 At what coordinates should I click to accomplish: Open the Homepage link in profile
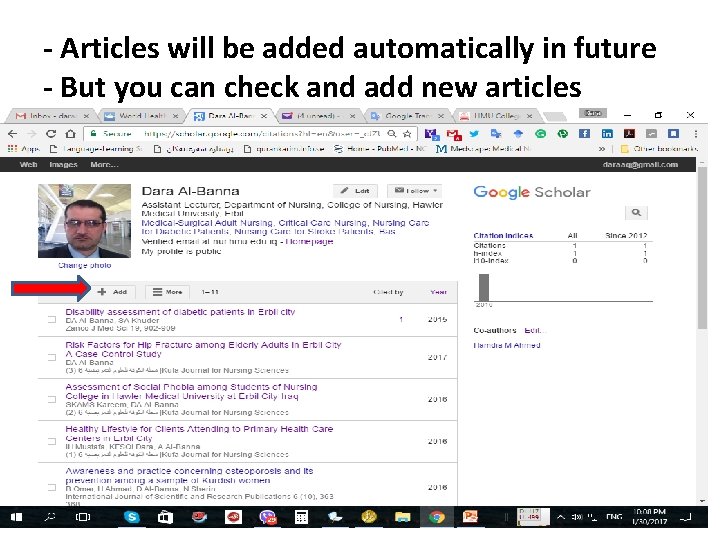pyautogui.click(x=309, y=241)
